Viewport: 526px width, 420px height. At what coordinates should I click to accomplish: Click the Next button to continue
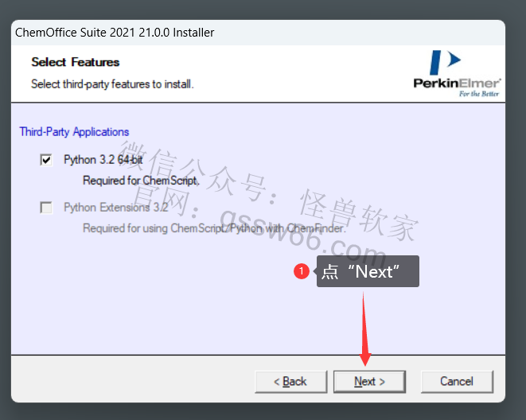[369, 382]
